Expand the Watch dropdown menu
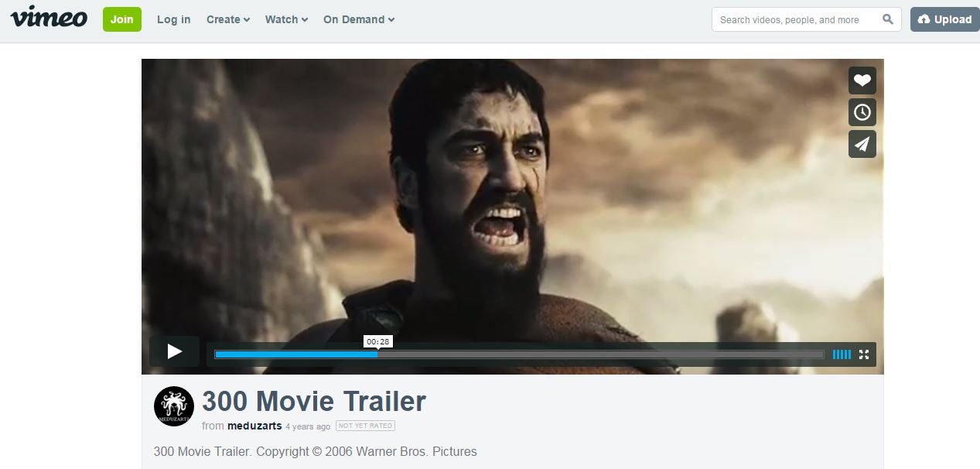 point(286,19)
